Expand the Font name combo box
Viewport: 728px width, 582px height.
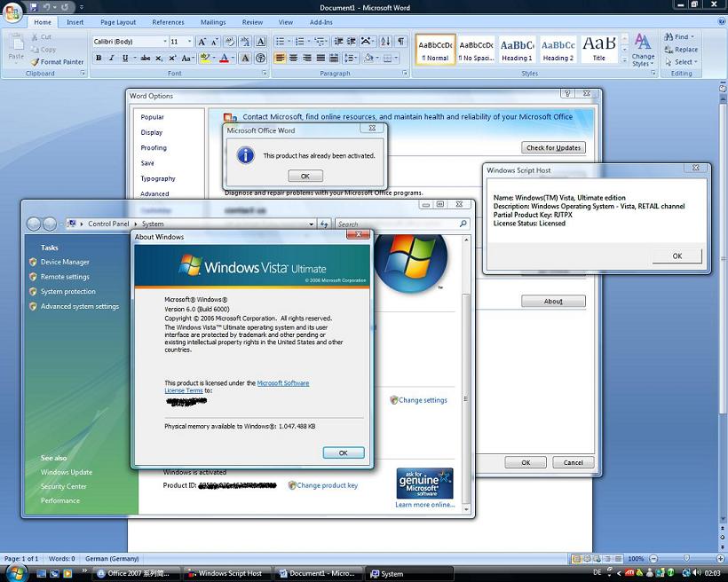(165, 42)
